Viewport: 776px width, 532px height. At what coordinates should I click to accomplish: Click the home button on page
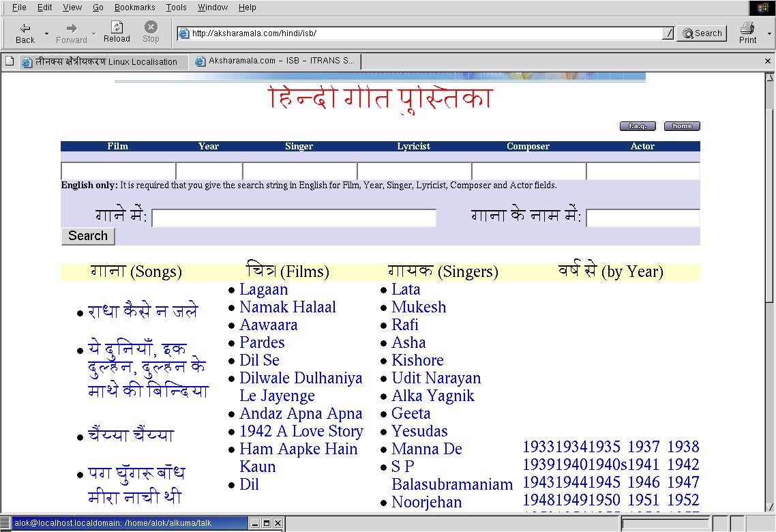point(681,126)
